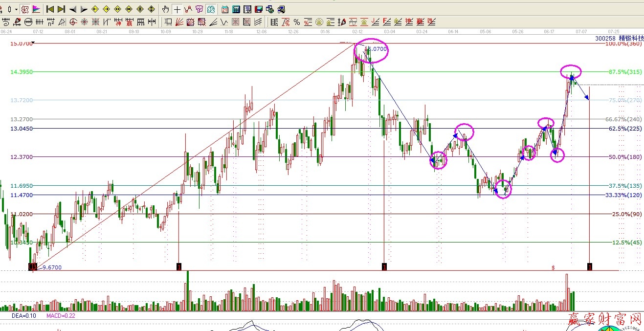Viewport: 644px width, 331px height.
Task: Click the time marker below the 15.07 peak
Action: coord(385,266)
